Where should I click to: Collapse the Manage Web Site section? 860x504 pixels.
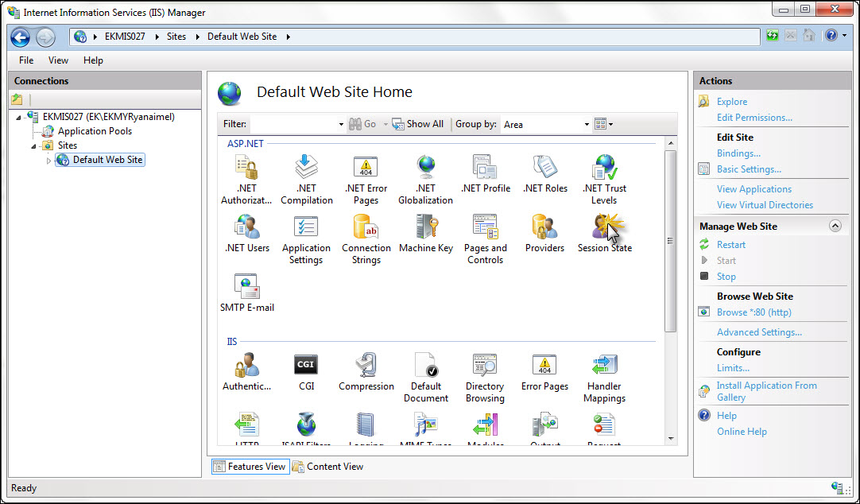click(x=835, y=226)
